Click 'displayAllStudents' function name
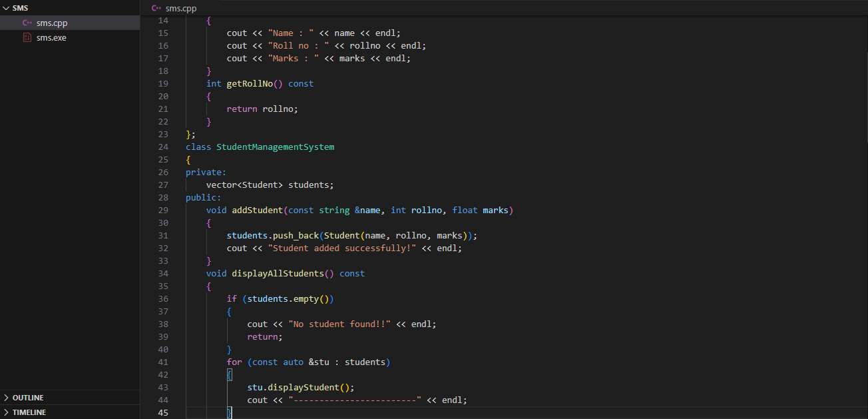Image resolution: width=868 pixels, height=419 pixels. [278, 273]
